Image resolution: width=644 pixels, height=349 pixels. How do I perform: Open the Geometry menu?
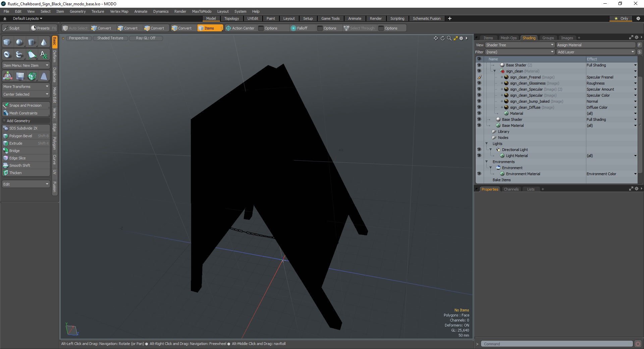[77, 11]
